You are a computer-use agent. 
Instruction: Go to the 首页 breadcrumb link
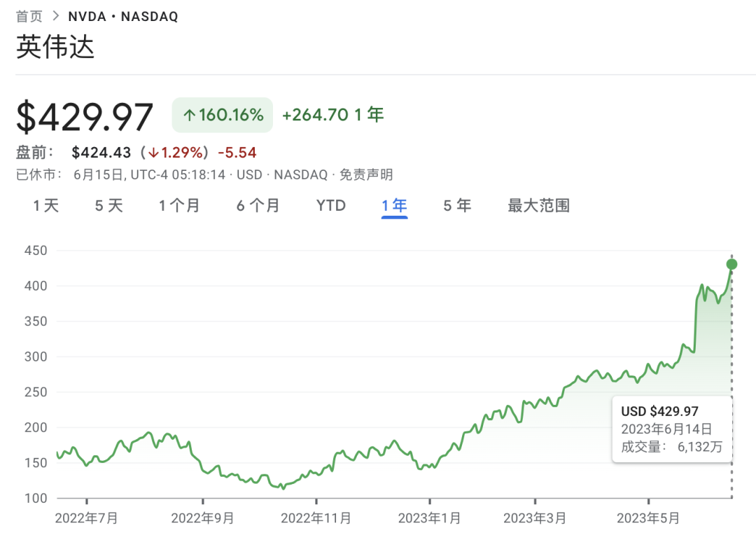[29, 16]
